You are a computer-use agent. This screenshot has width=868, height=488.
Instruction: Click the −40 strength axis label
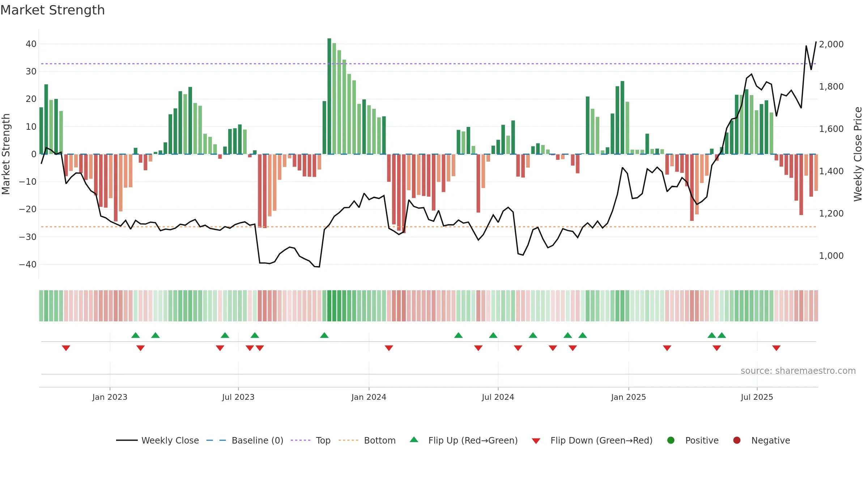coord(28,265)
